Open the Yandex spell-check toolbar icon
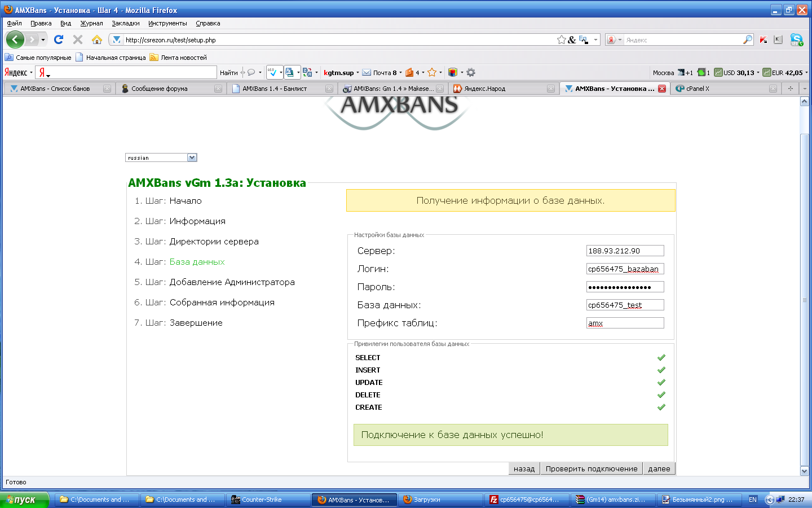 tap(272, 72)
